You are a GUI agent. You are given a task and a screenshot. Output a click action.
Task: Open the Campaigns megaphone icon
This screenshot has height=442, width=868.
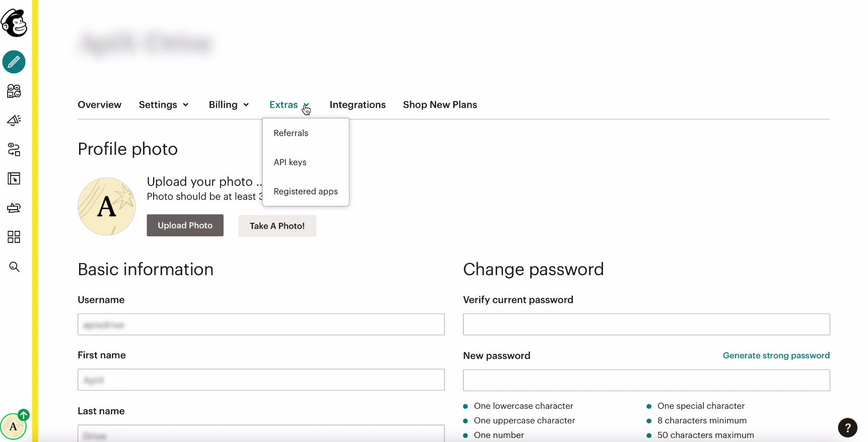tap(14, 120)
